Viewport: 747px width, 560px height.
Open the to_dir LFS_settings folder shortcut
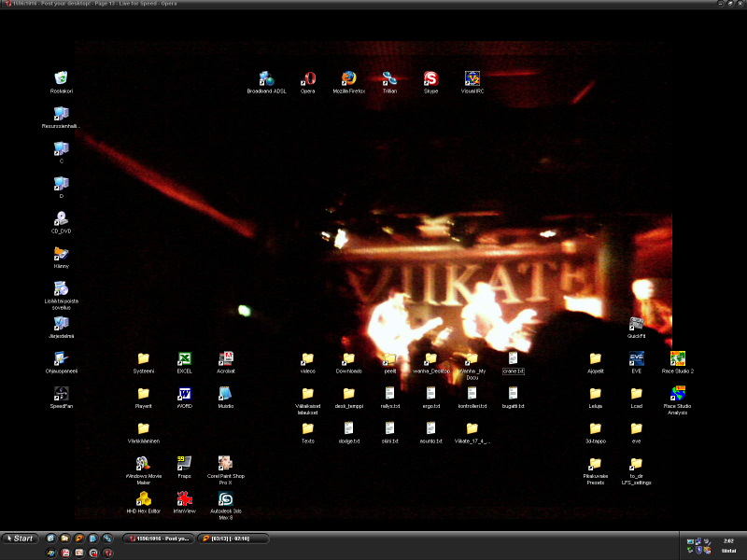[637, 470]
